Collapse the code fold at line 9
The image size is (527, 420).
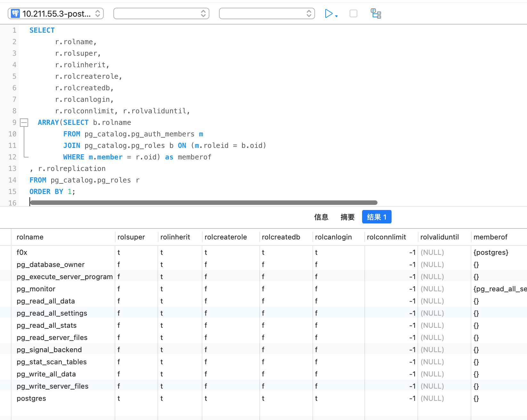tap(24, 123)
